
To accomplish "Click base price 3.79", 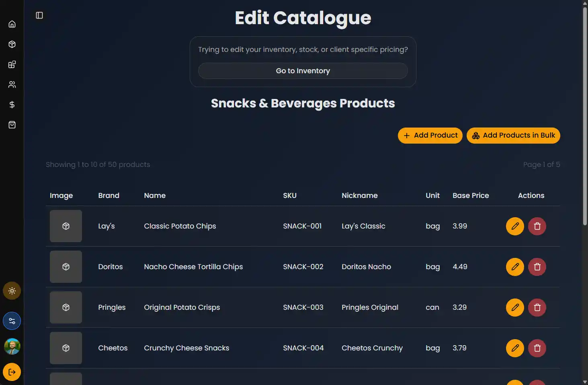I will [459, 348].
